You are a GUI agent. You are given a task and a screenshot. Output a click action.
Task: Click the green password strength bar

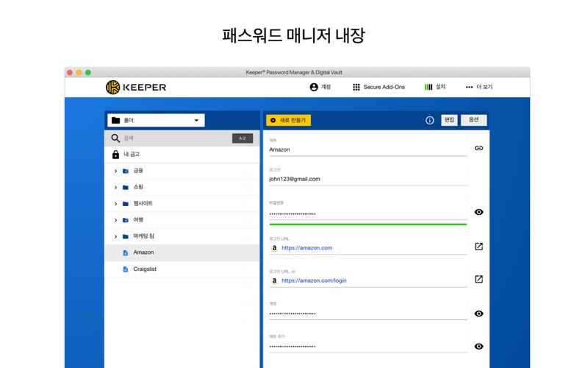click(x=367, y=224)
